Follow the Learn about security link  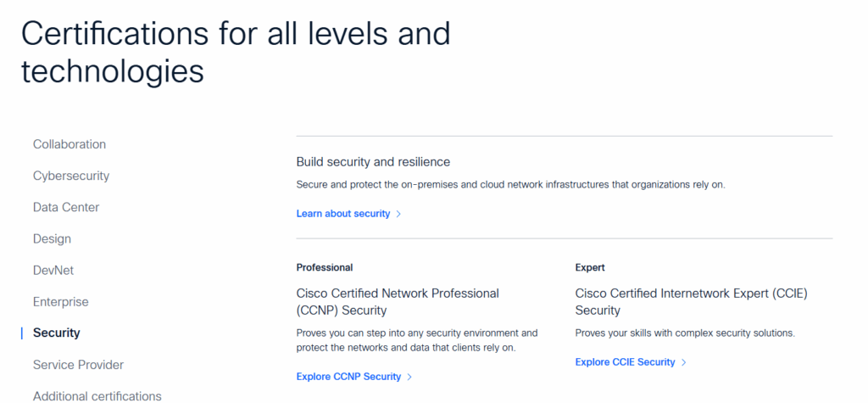tap(343, 214)
